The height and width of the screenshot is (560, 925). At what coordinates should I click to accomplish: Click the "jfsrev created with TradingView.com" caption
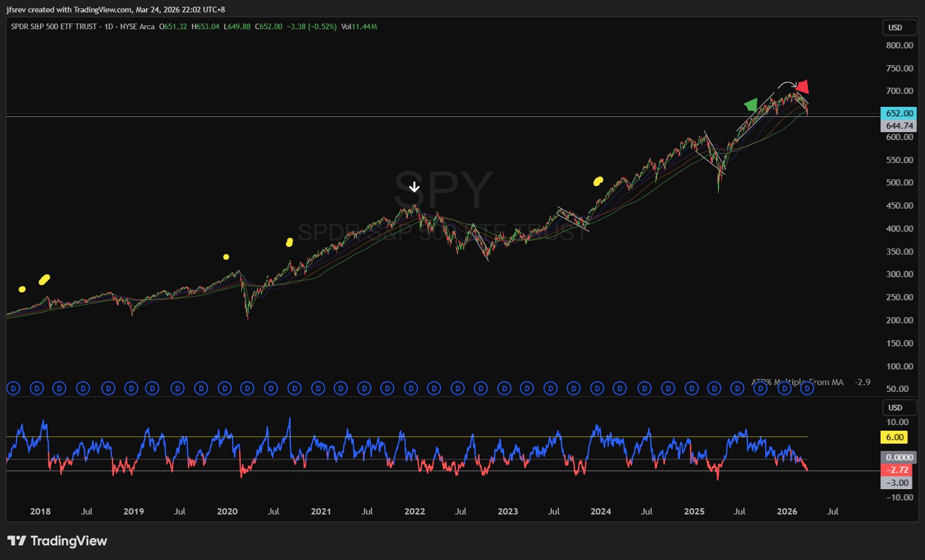(x=69, y=10)
